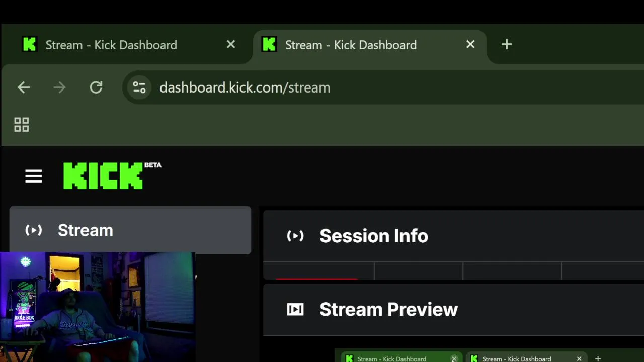Click the address bar showing dashboard.kick.com/stream

(x=382, y=87)
